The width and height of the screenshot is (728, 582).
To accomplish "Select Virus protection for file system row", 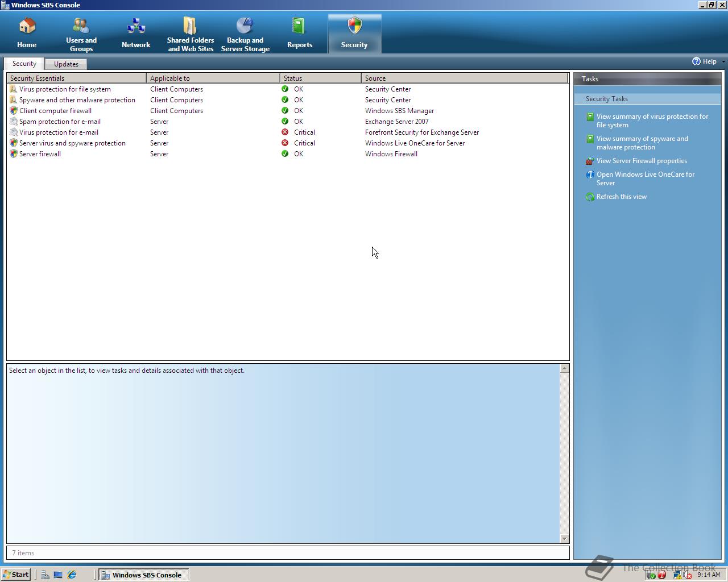I will (288, 89).
